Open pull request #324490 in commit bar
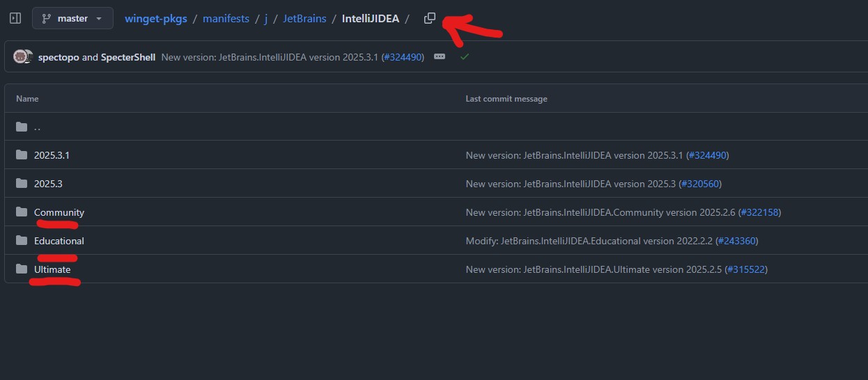This screenshot has width=868, height=380. tap(403, 57)
